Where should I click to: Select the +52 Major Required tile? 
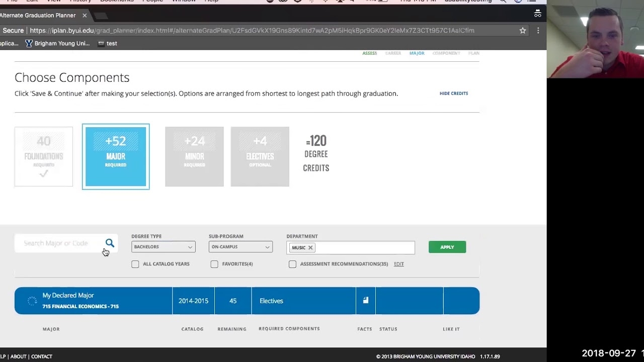point(116,156)
